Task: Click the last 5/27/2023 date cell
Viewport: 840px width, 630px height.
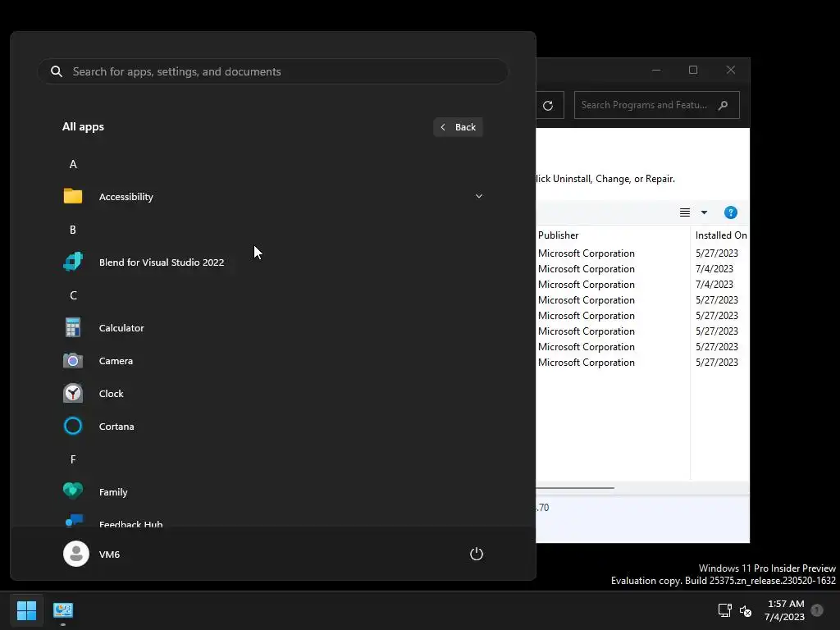Action: point(717,363)
